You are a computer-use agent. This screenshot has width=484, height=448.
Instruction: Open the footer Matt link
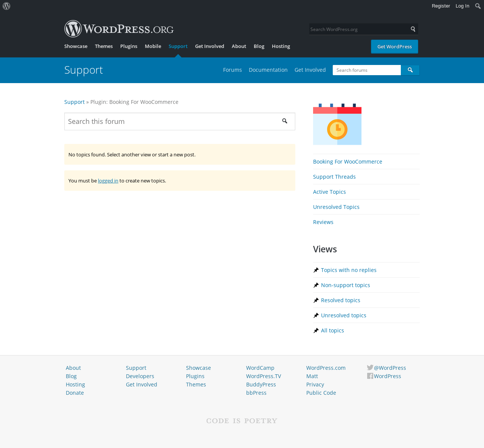(312, 376)
